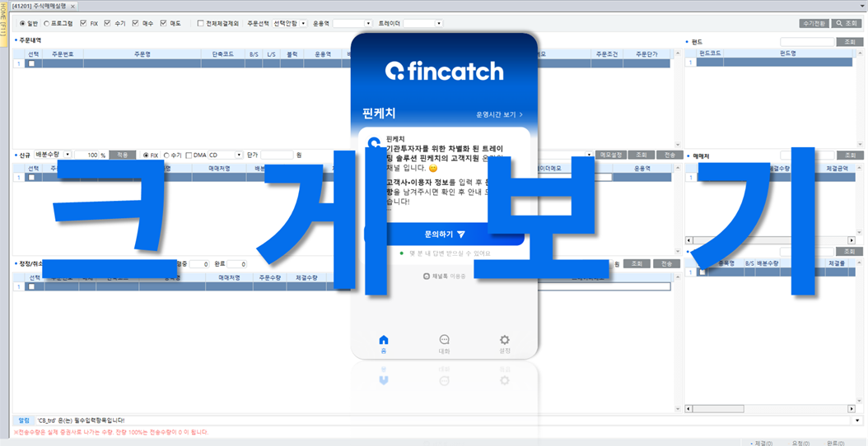Enable the DMA checkbox in 신규 section

pyautogui.click(x=189, y=156)
